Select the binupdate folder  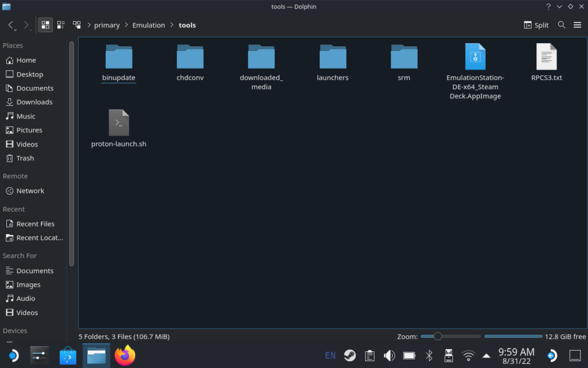click(119, 63)
